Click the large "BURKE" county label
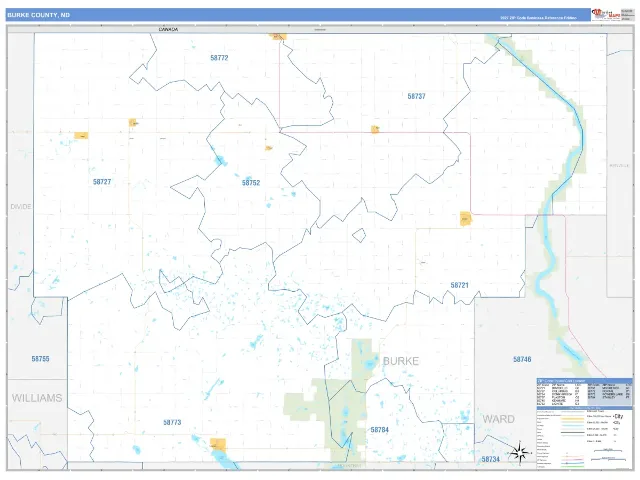Image resolution: width=640 pixels, height=480 pixels. click(401, 361)
